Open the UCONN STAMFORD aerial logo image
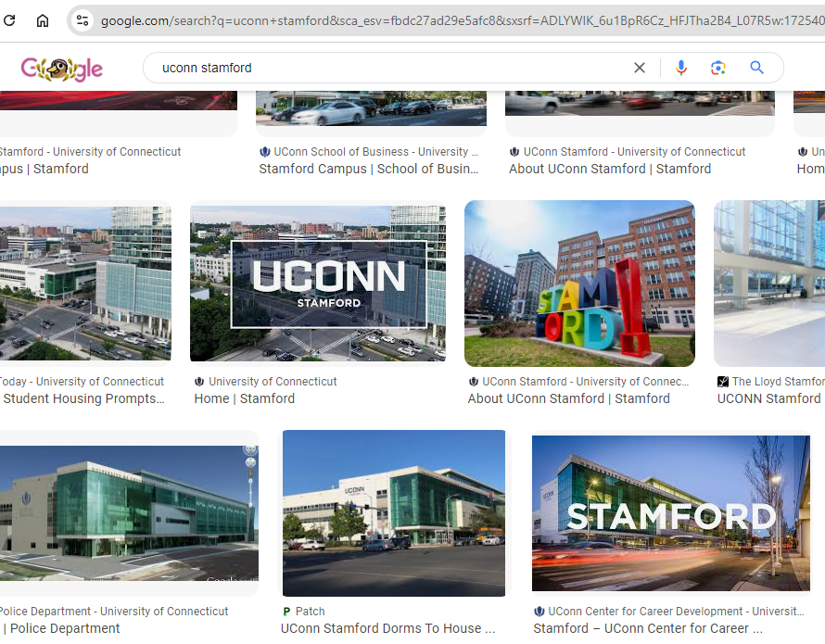Viewport: 825px width, 644px height. coord(318,283)
